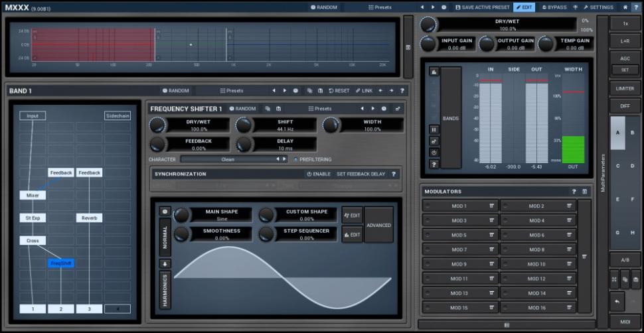Viewport: 644px width, 333px height.
Task: Switch to the Harmonics tab
Action: (x=165, y=290)
